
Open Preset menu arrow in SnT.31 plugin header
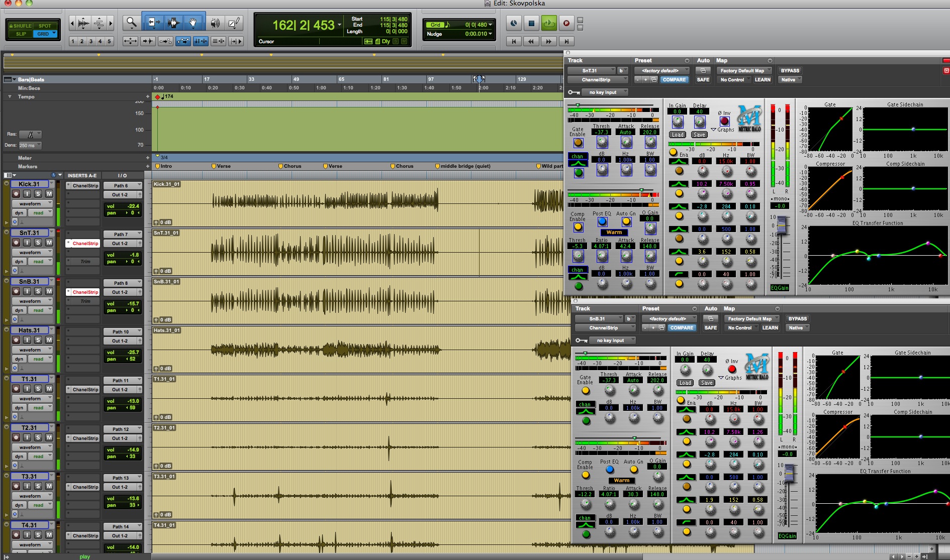coord(687,61)
